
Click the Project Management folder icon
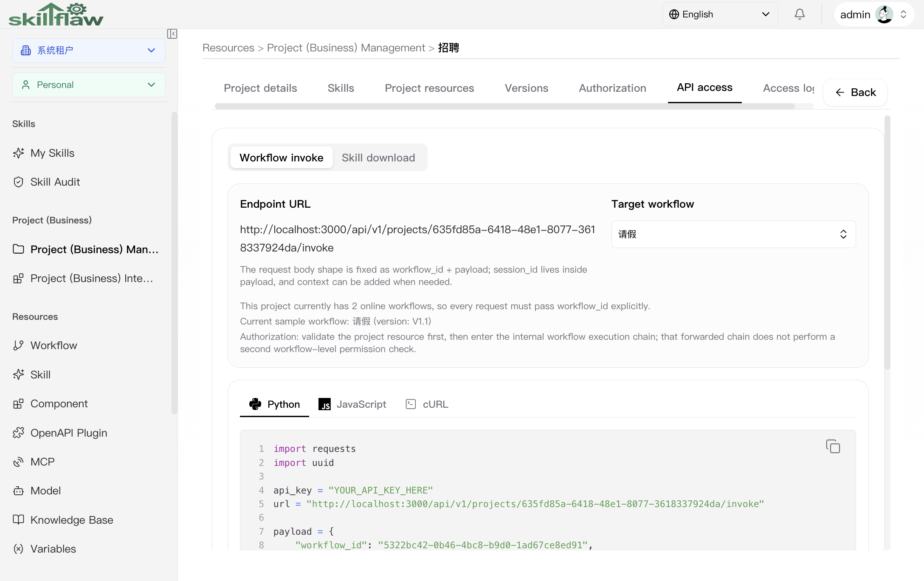18,249
